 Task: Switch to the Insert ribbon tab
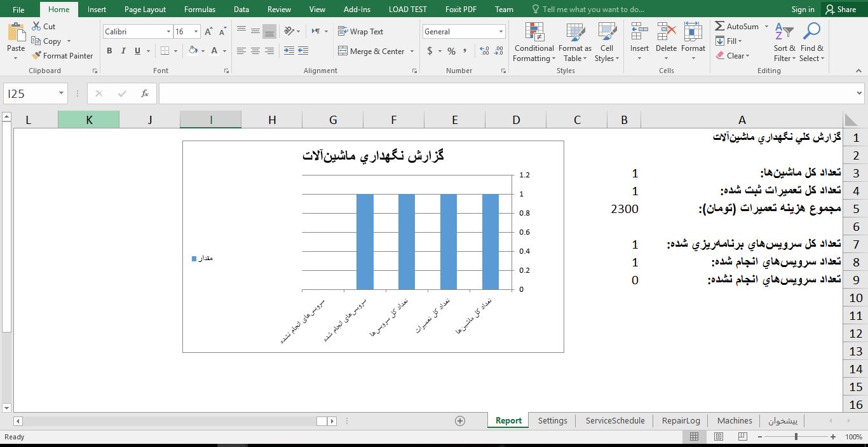coord(97,10)
